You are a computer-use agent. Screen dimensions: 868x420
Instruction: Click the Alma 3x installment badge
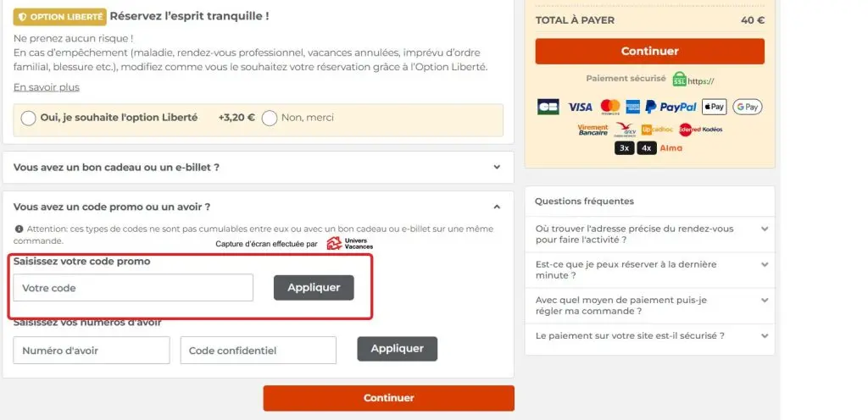[624, 148]
